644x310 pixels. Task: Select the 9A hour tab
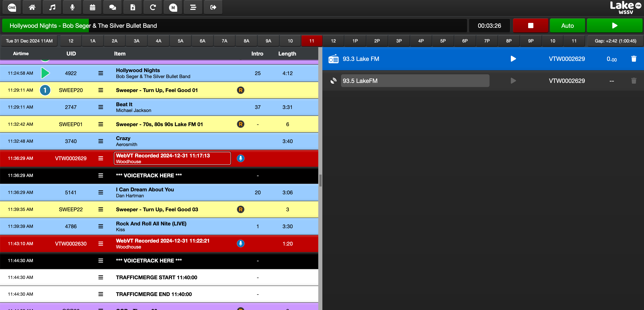pos(268,41)
